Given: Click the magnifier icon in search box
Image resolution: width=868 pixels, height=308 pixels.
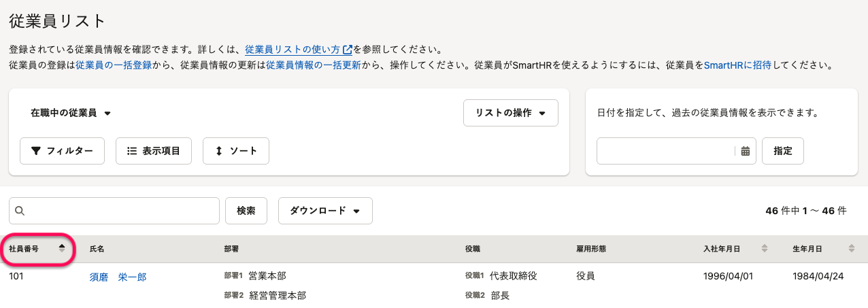Looking at the screenshot, I should (19, 211).
